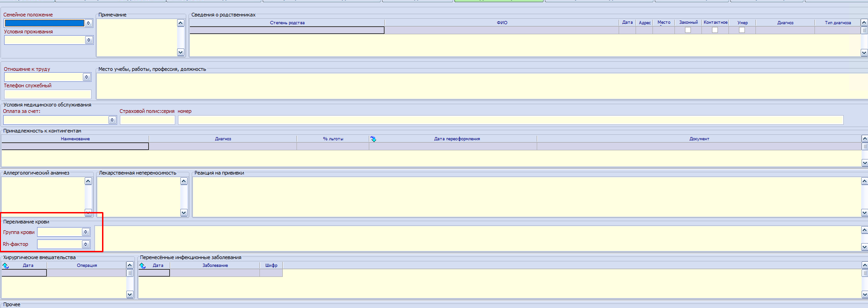The height and width of the screenshot is (308, 868).
Task: Tick the Законный checkbox in relatives table
Action: (688, 30)
